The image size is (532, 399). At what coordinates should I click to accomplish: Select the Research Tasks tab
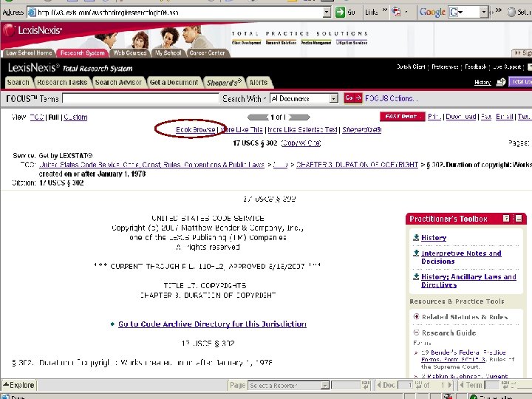62,83
